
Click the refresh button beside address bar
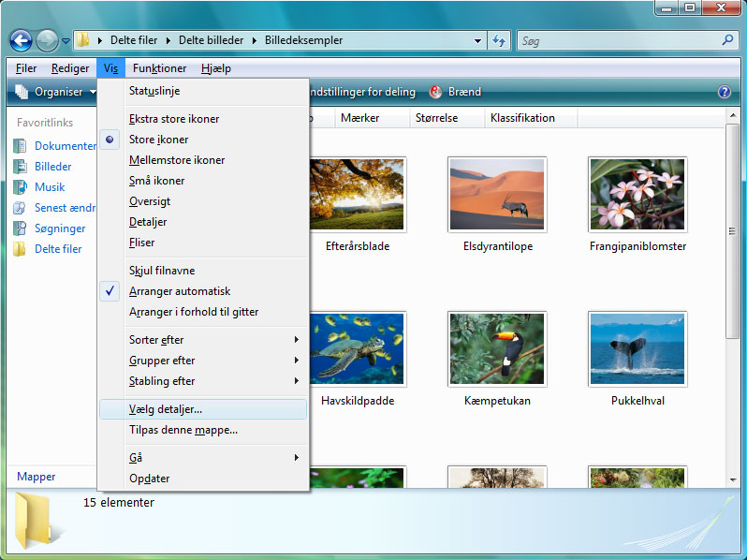499,41
